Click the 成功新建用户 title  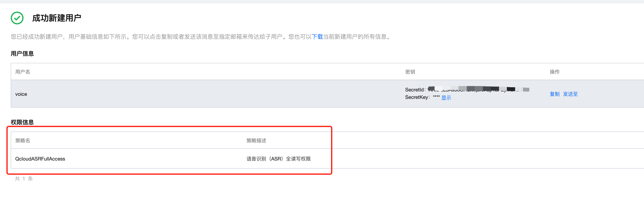tap(57, 18)
